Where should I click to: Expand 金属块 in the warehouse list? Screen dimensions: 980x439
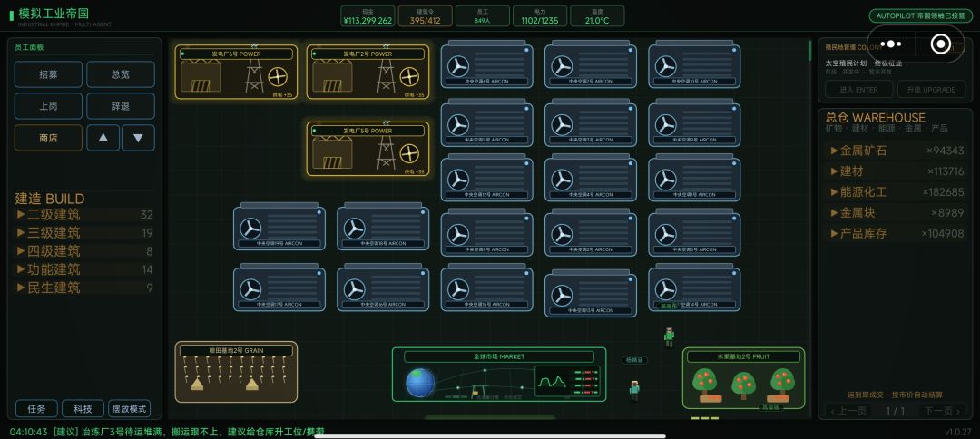tap(897, 213)
